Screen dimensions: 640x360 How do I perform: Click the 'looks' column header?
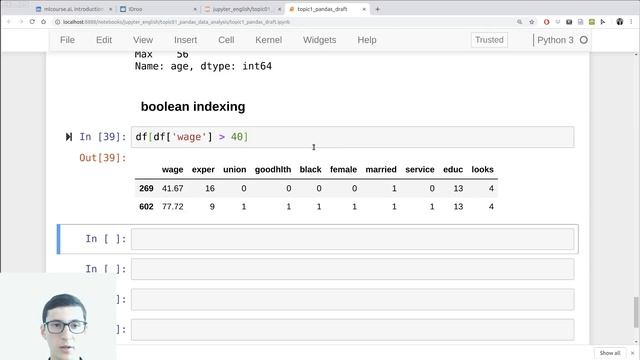(482, 169)
